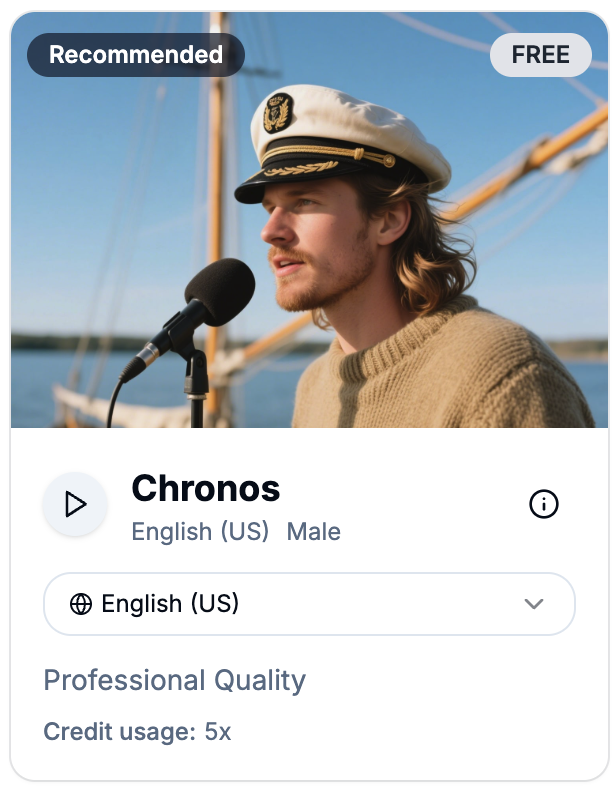
Task: Click the FREE badge
Action: click(540, 55)
